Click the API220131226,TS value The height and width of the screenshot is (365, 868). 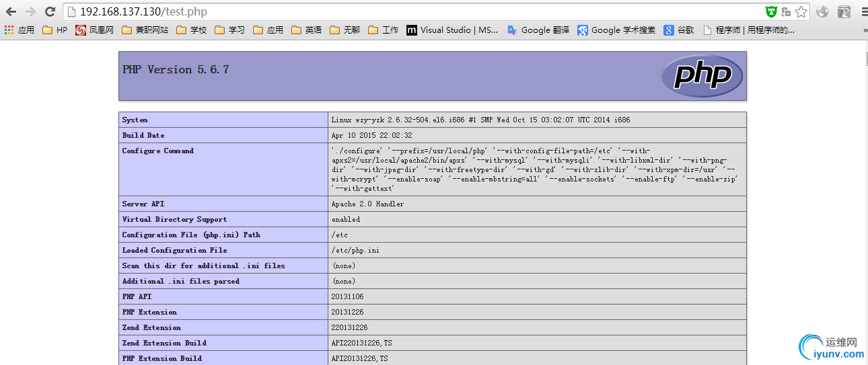[361, 343]
